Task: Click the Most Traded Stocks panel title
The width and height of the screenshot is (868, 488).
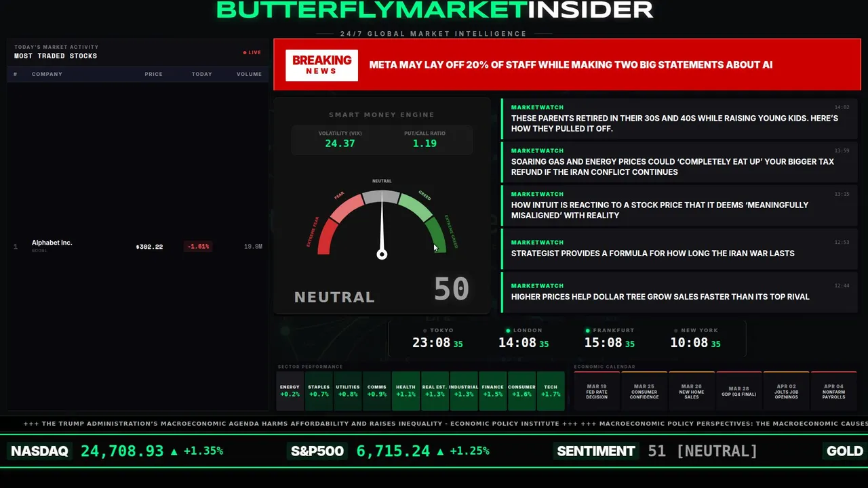Action: [56, 56]
